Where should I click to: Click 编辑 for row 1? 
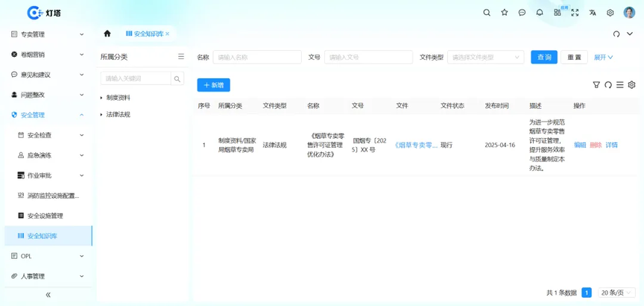[579, 146]
